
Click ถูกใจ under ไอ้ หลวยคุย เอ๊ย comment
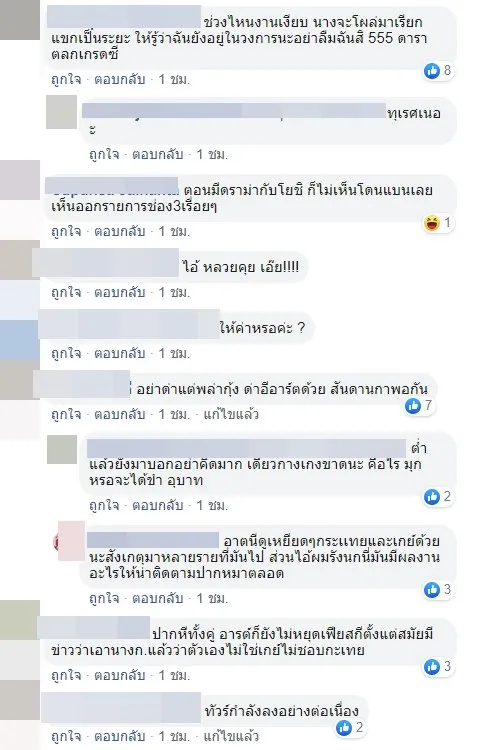(66, 292)
